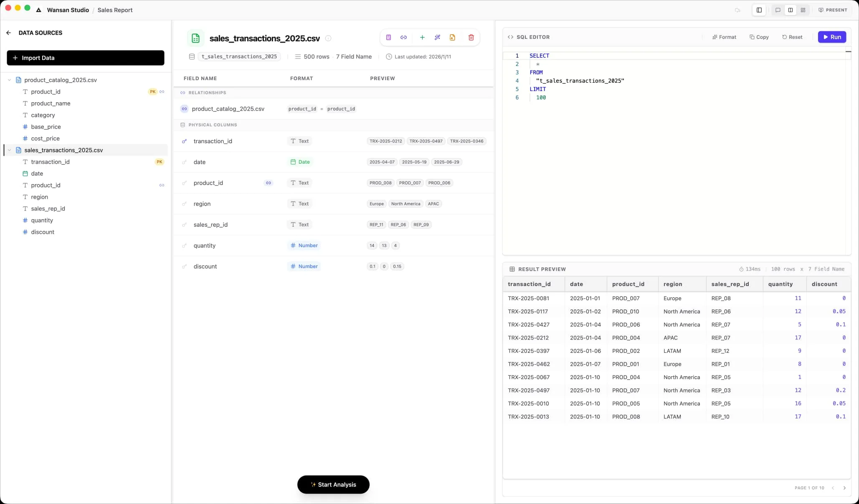Click the red trash delete icon

pos(471,38)
